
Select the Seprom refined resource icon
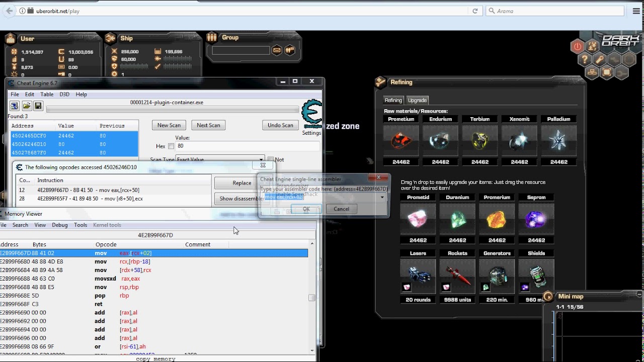[x=536, y=219]
